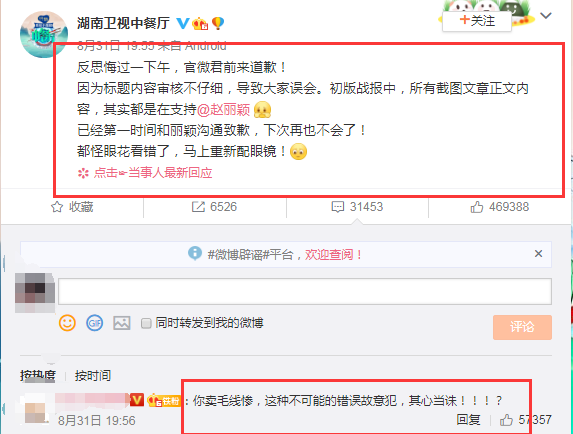This screenshot has height=434, width=573.
Task: Click the repost icon showing 6526
Action: tap(198, 207)
